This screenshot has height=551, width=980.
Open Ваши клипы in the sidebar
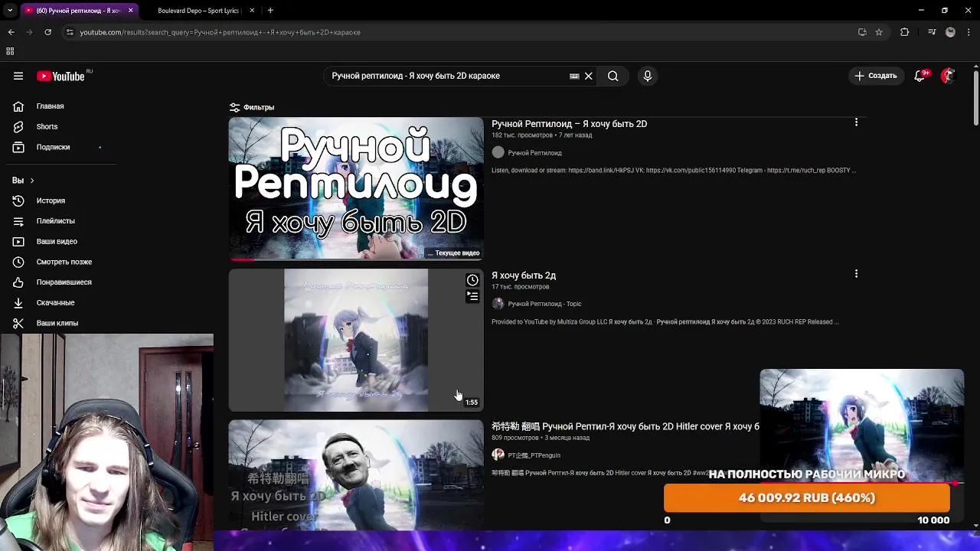click(x=57, y=323)
